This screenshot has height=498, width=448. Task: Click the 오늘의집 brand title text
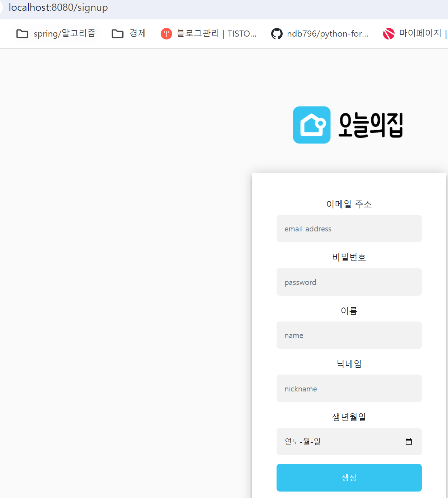pos(371,125)
